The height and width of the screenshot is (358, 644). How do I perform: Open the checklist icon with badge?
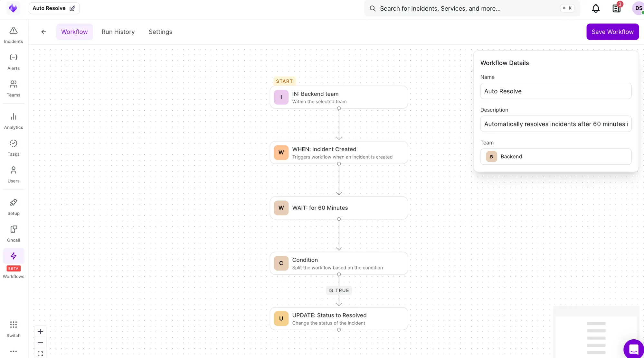(616, 8)
